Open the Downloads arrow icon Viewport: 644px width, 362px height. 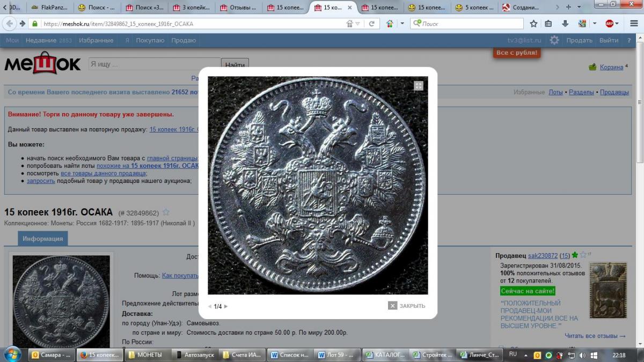565,24
